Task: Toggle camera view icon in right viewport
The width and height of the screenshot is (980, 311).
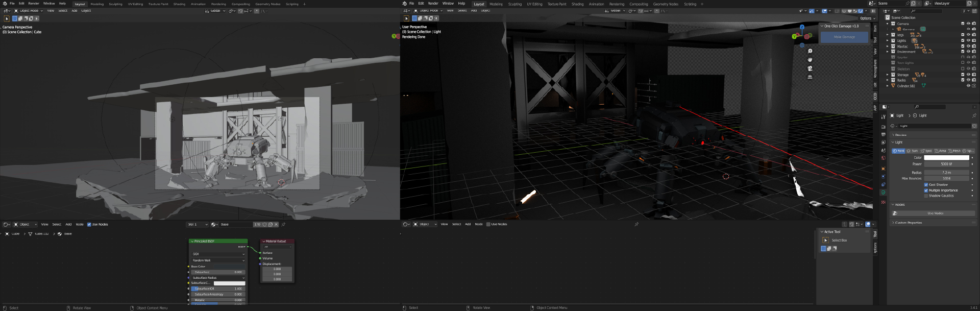Action: 810,68
